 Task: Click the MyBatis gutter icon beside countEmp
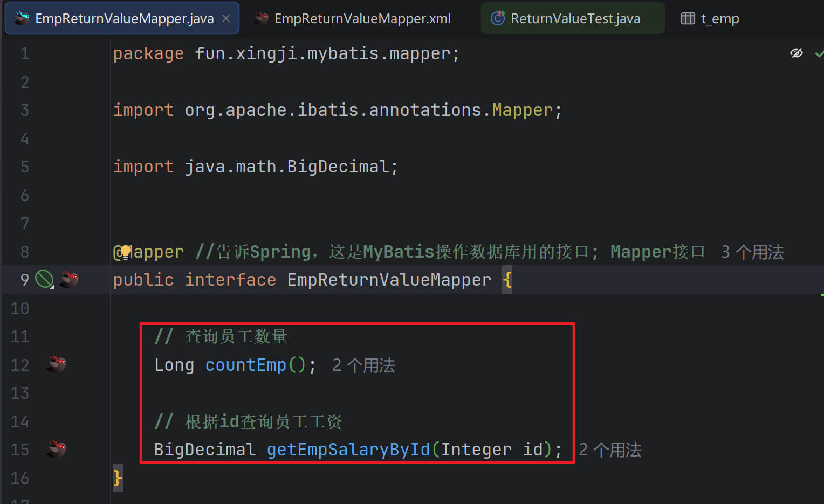pyautogui.click(x=56, y=364)
